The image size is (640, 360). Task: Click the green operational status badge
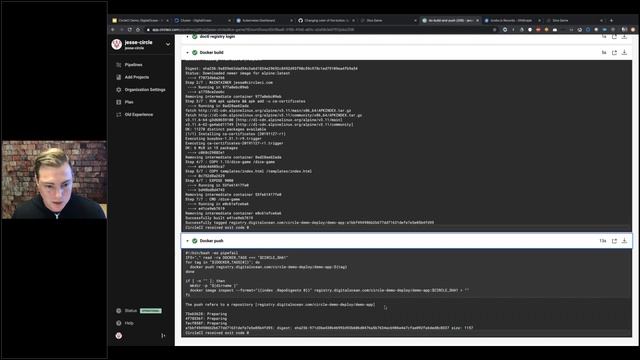[151, 311]
